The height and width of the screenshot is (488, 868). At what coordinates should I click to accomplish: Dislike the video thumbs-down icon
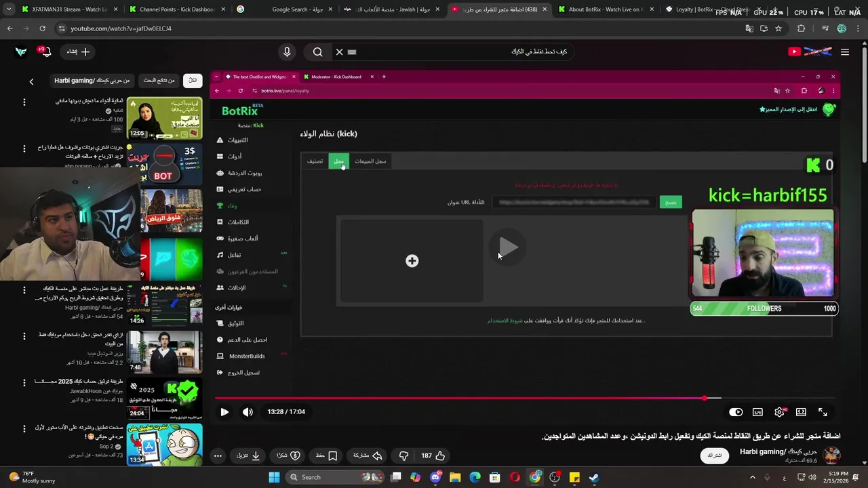[403, 455]
